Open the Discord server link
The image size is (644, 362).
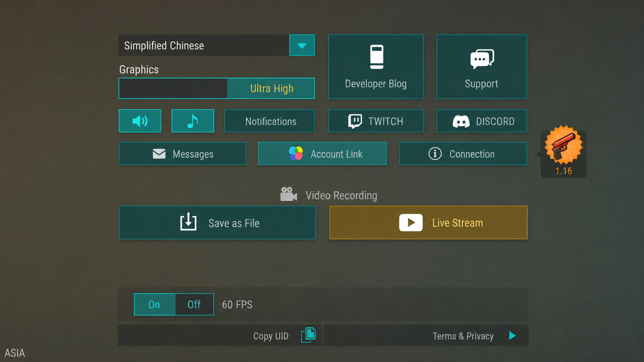click(482, 121)
